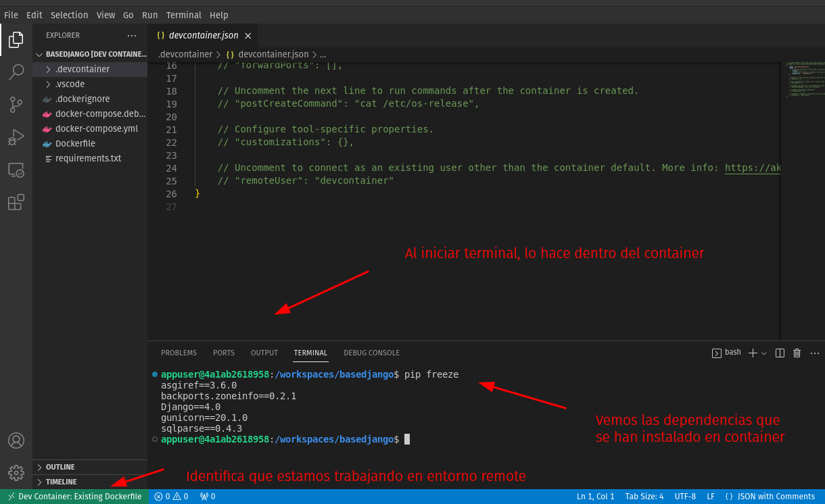The image size is (825, 504).
Task: Click the editor minimap
Action: pos(803,201)
